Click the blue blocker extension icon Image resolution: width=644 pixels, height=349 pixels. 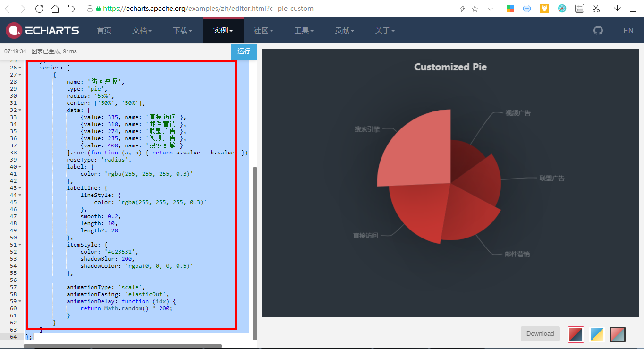pyautogui.click(x=527, y=8)
